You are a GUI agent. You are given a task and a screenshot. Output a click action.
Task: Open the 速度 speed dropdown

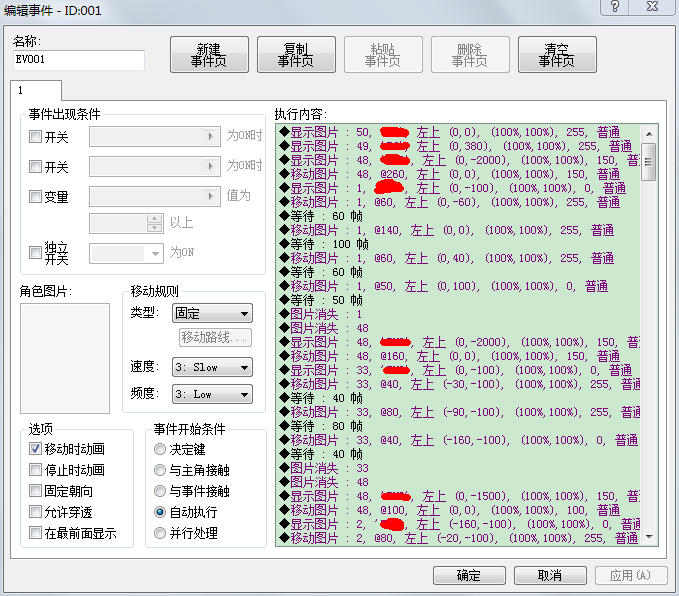[212, 367]
